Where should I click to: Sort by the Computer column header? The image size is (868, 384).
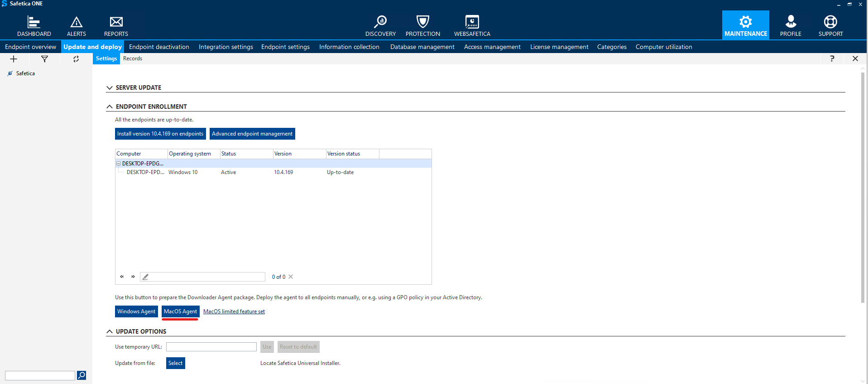[x=141, y=154]
